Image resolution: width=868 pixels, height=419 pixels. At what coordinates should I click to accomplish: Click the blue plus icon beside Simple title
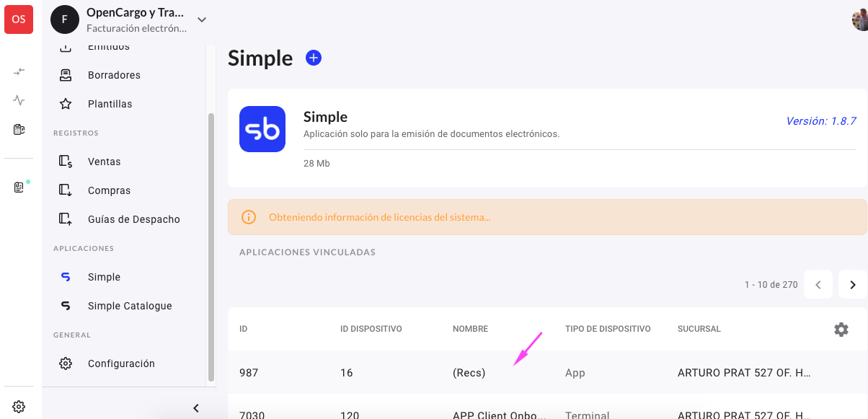[x=314, y=58]
